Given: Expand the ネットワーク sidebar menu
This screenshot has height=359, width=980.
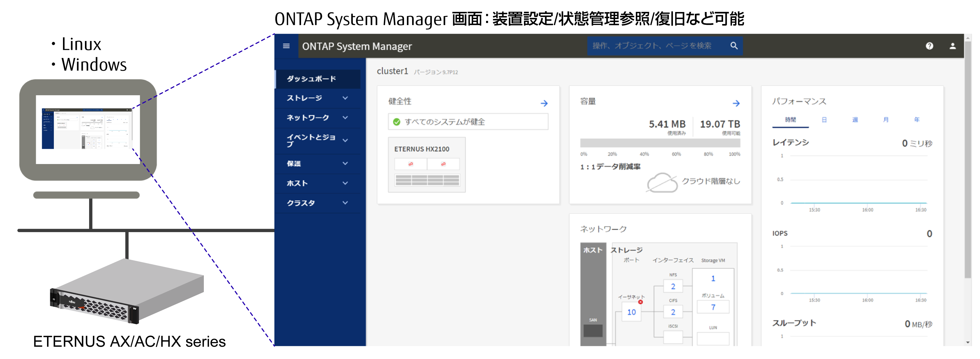Looking at the screenshot, I should pos(318,118).
